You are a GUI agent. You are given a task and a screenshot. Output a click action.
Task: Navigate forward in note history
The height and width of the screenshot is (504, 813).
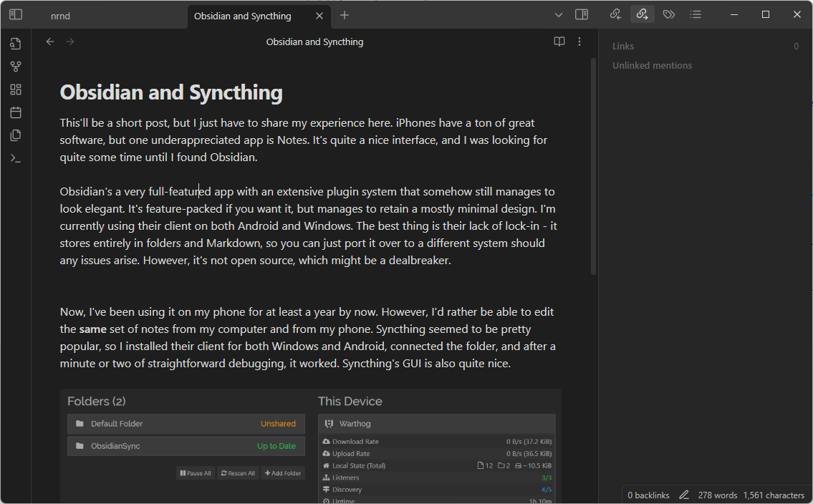click(x=70, y=42)
